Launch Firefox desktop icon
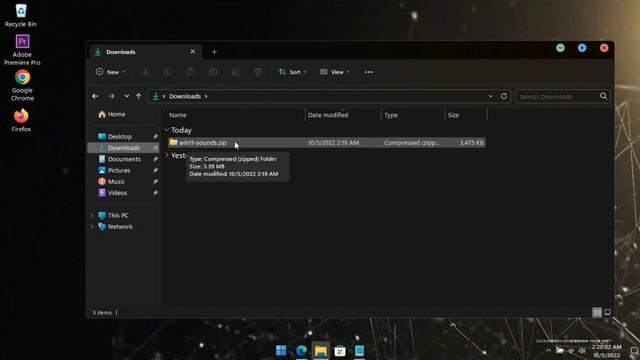 click(x=21, y=120)
